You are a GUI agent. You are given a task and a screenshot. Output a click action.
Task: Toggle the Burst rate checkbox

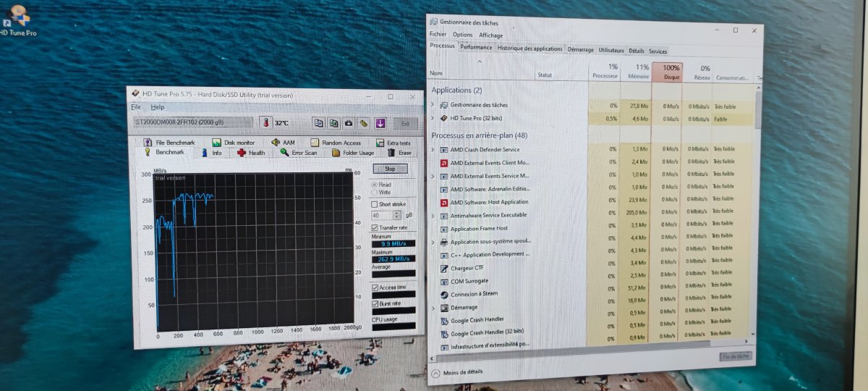(x=375, y=303)
